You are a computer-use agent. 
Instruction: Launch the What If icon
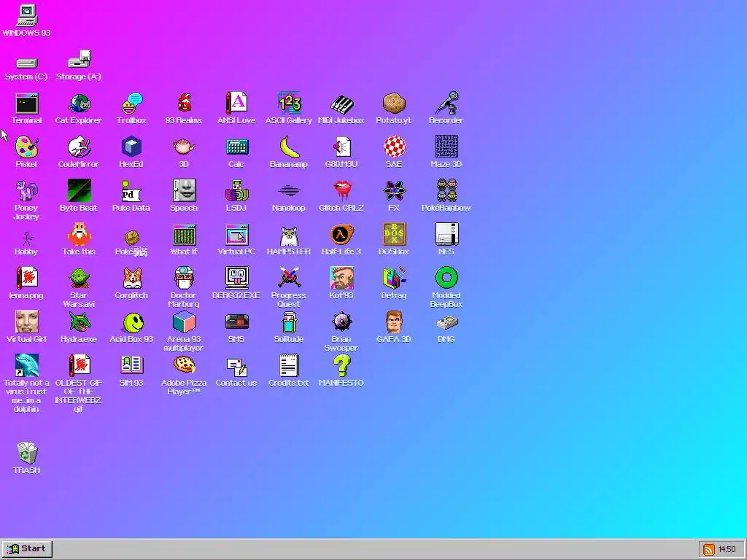coord(184,235)
